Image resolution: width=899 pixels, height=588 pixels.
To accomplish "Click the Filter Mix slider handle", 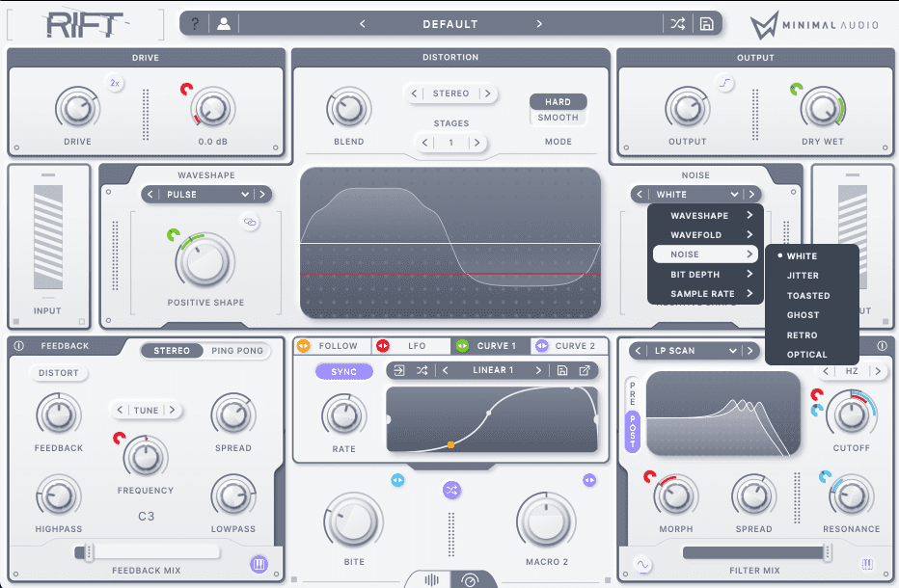I will click(x=828, y=552).
